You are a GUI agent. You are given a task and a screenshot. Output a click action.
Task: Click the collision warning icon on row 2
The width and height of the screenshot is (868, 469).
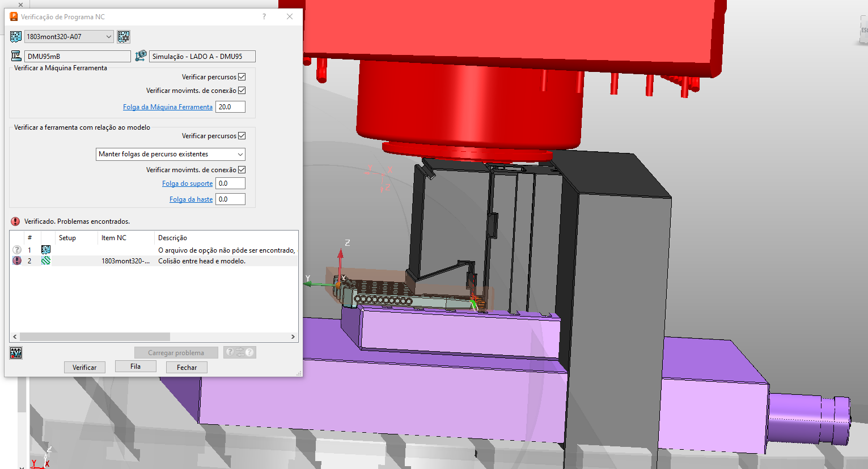tap(16, 260)
